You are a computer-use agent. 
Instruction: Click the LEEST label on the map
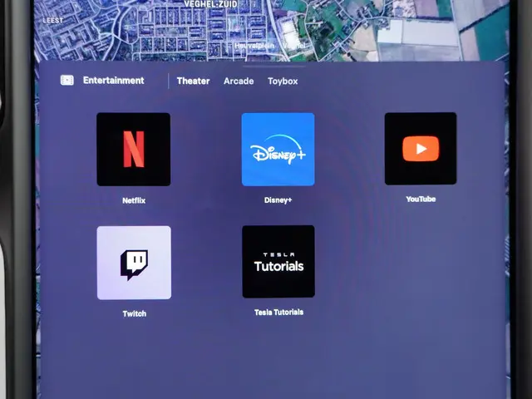53,20
